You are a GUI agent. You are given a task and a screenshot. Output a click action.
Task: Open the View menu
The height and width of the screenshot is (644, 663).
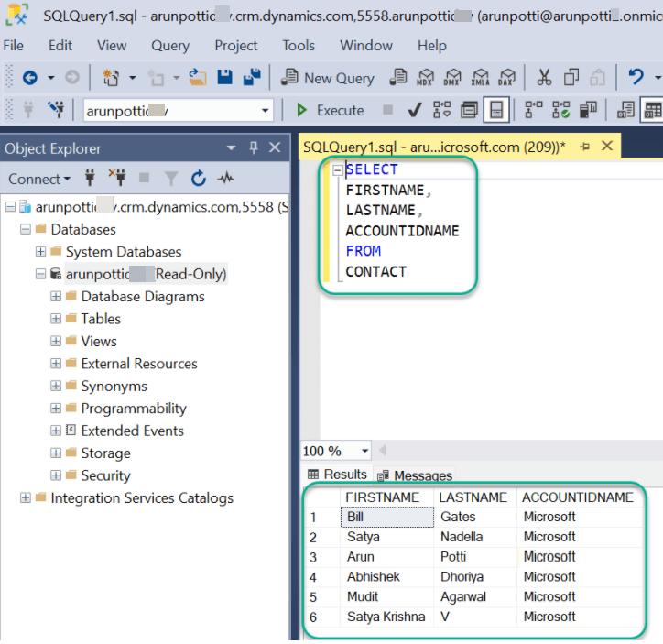(112, 46)
